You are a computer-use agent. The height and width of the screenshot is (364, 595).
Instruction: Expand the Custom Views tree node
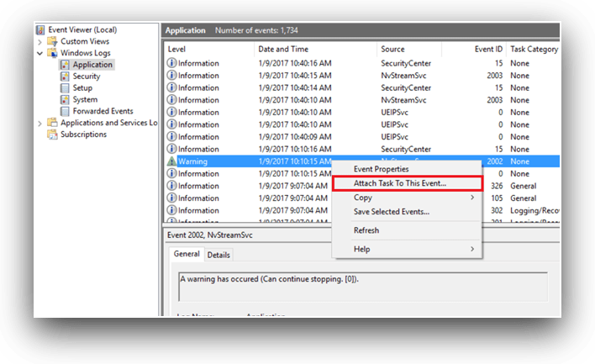coord(40,41)
